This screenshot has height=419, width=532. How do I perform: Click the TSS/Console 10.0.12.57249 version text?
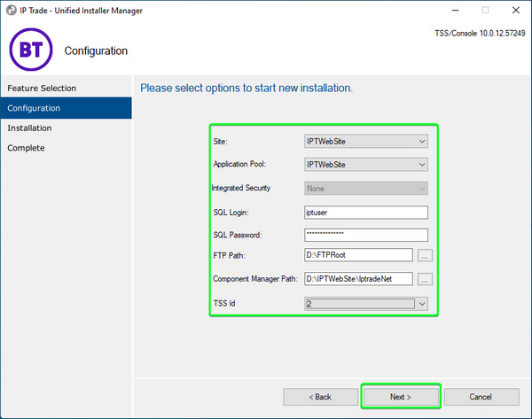pyautogui.click(x=480, y=34)
